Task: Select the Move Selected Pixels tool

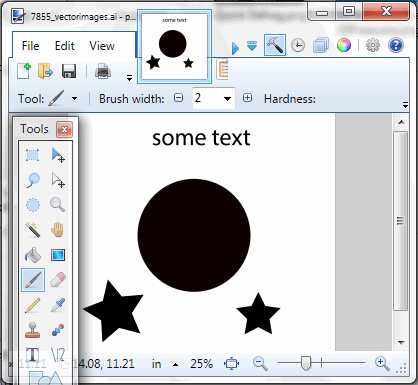Action: 58,155
